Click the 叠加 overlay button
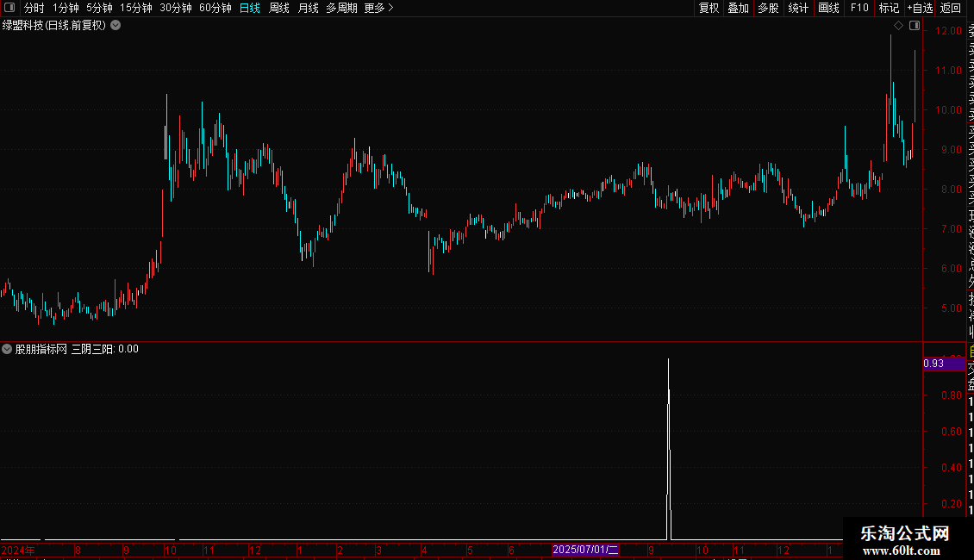The height and width of the screenshot is (560, 974). click(739, 8)
